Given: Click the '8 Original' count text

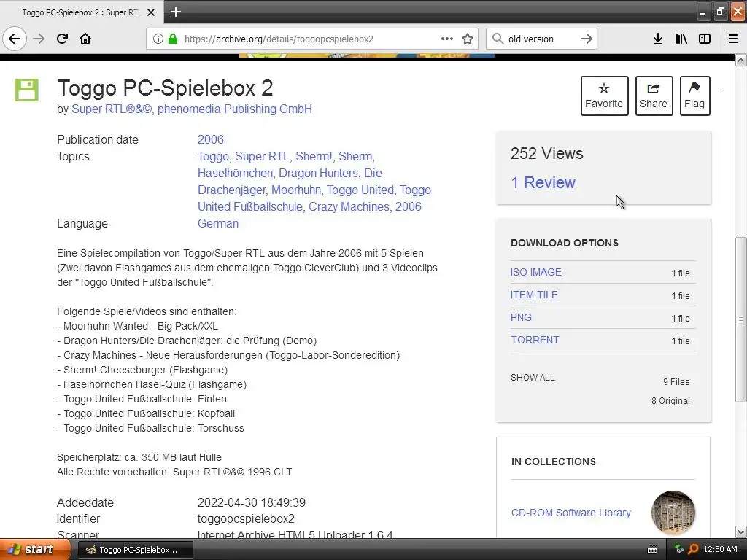Looking at the screenshot, I should (671, 401).
